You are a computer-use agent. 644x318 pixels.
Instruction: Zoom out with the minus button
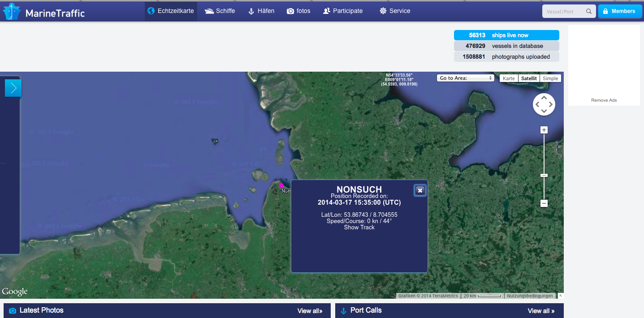tap(544, 203)
